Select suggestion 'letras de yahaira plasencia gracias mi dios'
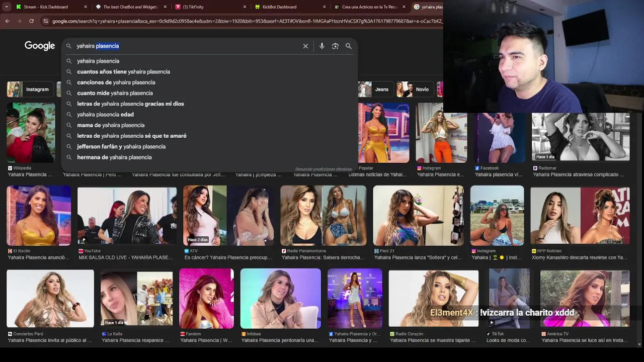This screenshot has width=644, height=362. [x=209, y=104]
